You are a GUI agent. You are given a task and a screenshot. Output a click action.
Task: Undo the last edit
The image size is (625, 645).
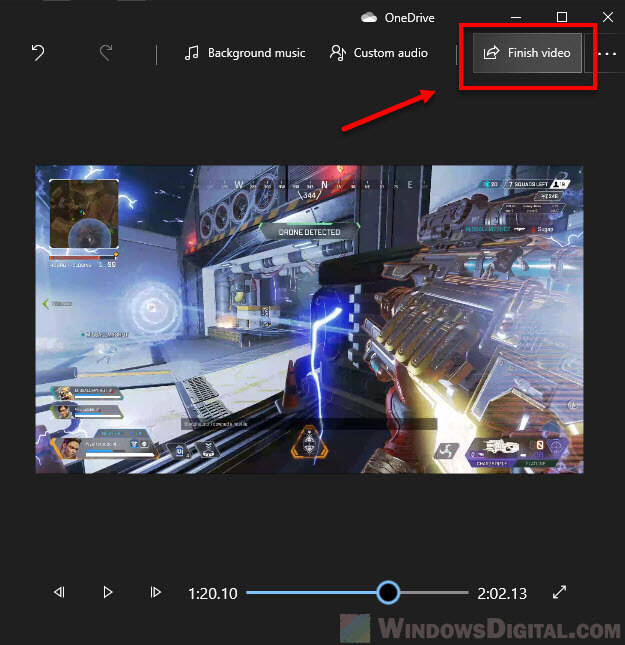click(x=38, y=53)
